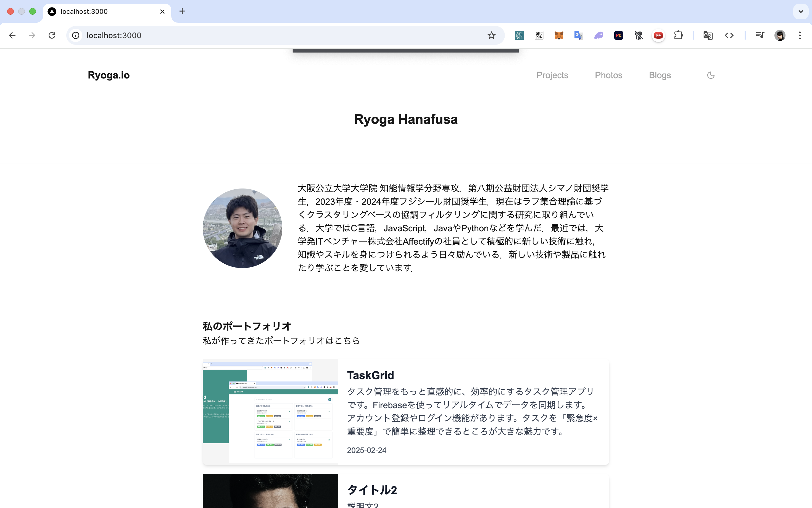Open the TaskGrid project title
Viewport: 812px width, 508px height.
(370, 375)
